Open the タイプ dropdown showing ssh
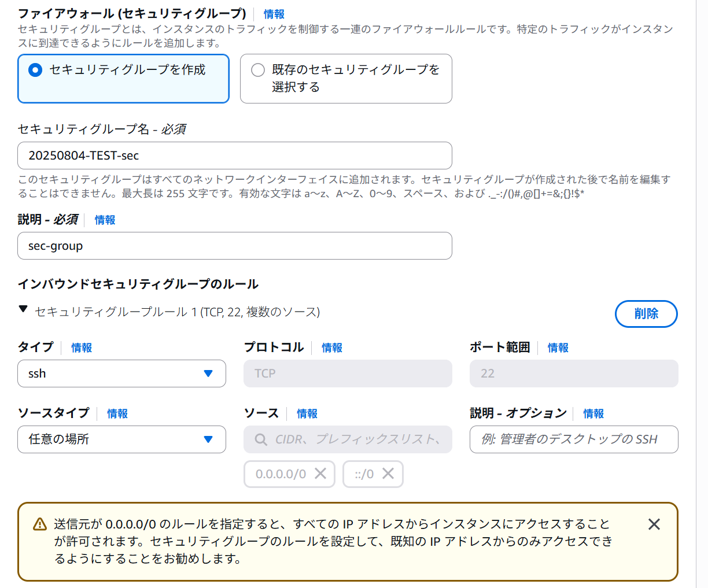Image resolution: width=708 pixels, height=588 pixels. coord(122,373)
